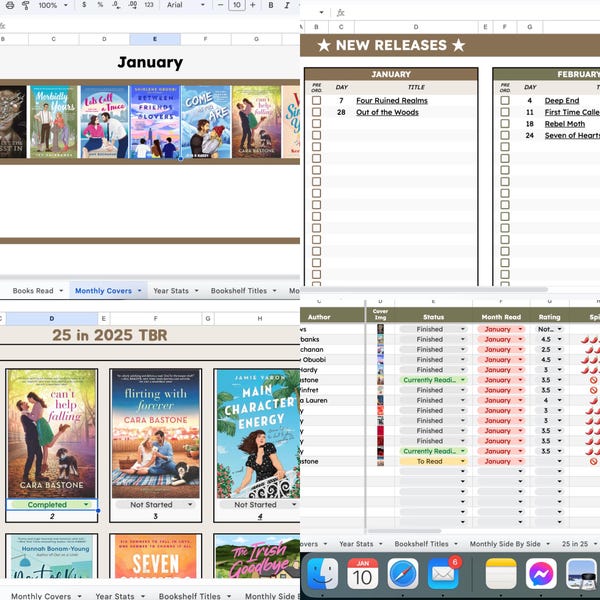
Task: Follow the Deep End title link
Action: click(x=562, y=100)
